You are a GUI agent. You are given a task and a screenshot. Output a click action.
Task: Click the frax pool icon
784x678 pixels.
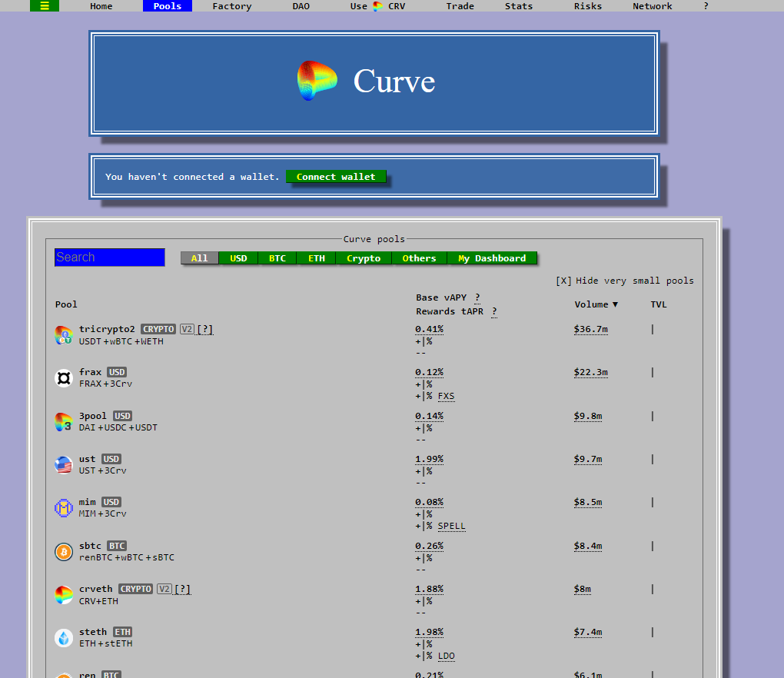64,378
